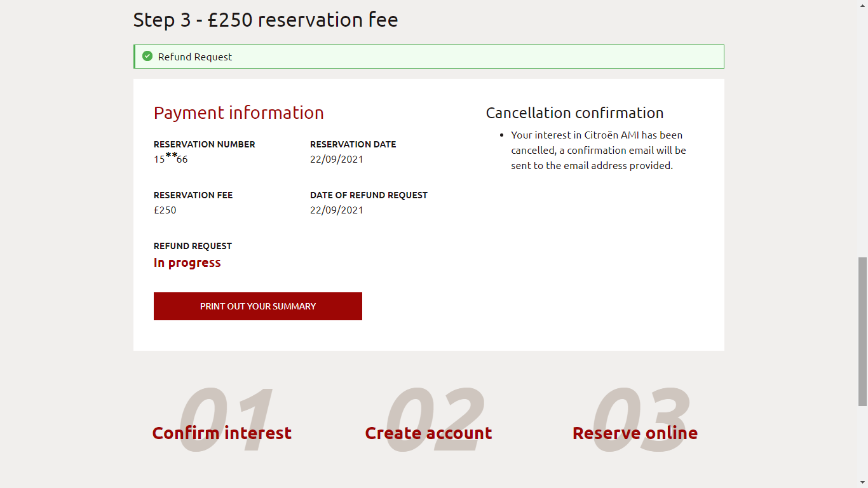Screen dimensions: 868x488
Task: Select the Reserve online step
Action: click(635, 433)
